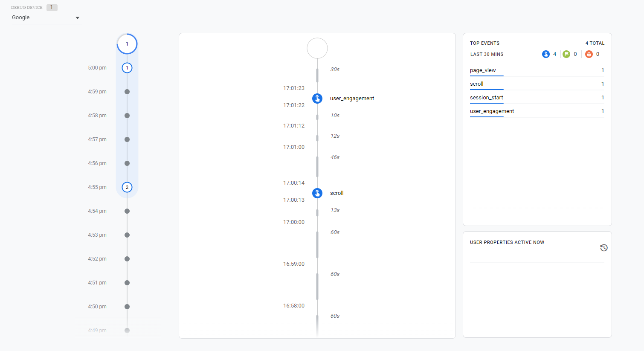
Task: Select session_start in Top Events
Action: (x=487, y=98)
